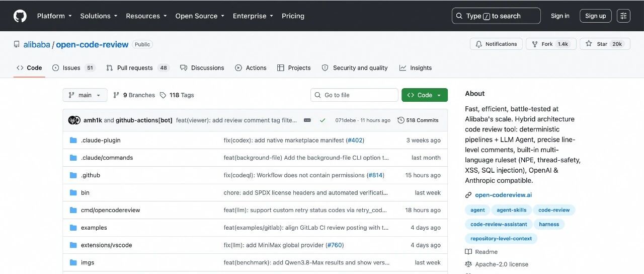Click folder icon for imgs
Screen dimensions: 644x274
coord(73,262)
